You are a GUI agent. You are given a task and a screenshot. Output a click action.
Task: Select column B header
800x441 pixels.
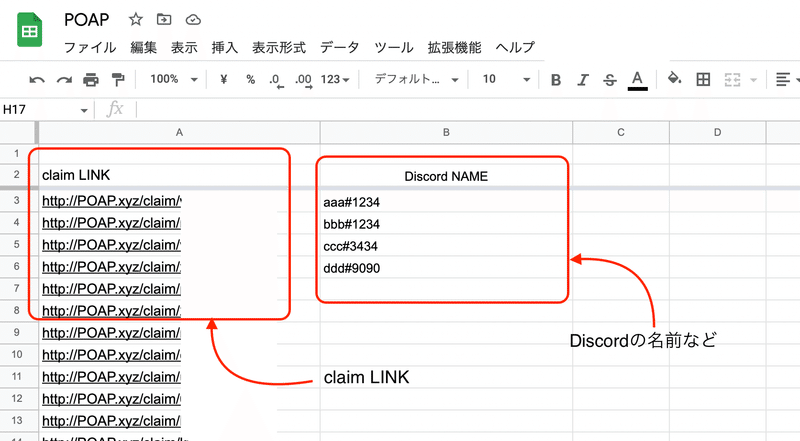[446, 133]
